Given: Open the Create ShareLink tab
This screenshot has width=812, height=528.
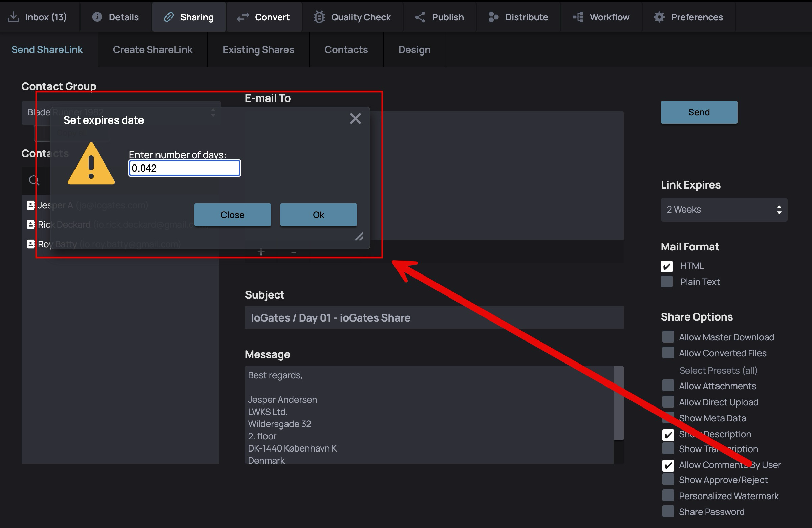Looking at the screenshot, I should point(152,50).
